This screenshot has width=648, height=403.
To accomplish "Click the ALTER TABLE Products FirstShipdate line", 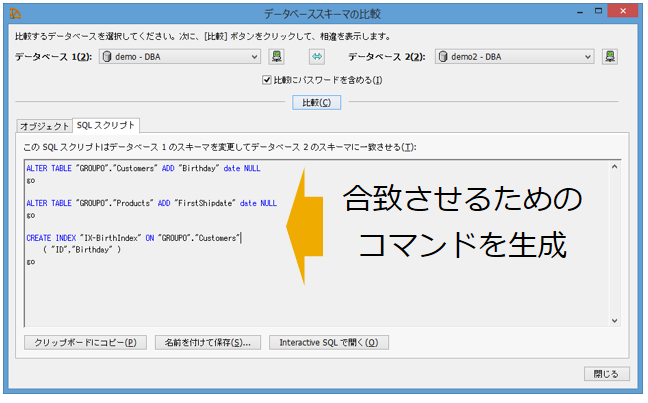I will click(152, 203).
